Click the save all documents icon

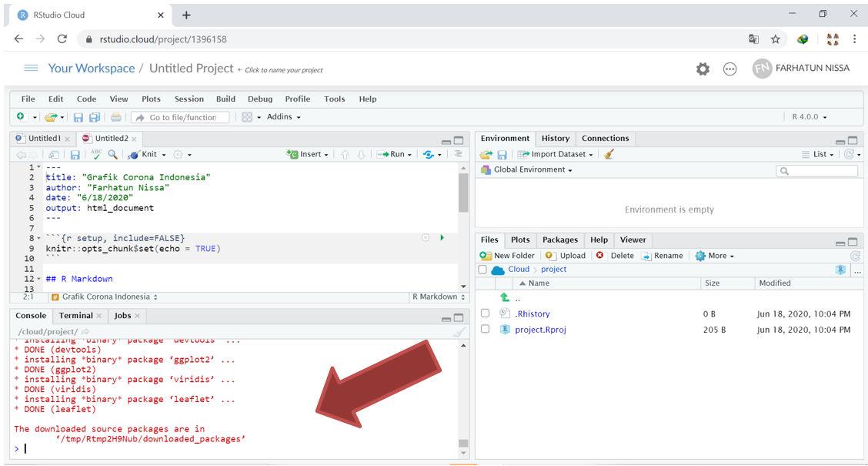click(x=95, y=117)
